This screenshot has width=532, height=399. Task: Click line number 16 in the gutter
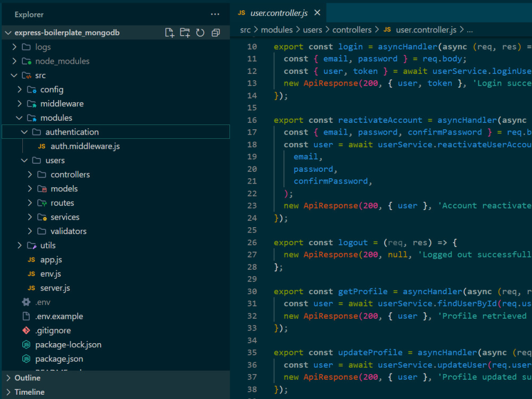252,120
